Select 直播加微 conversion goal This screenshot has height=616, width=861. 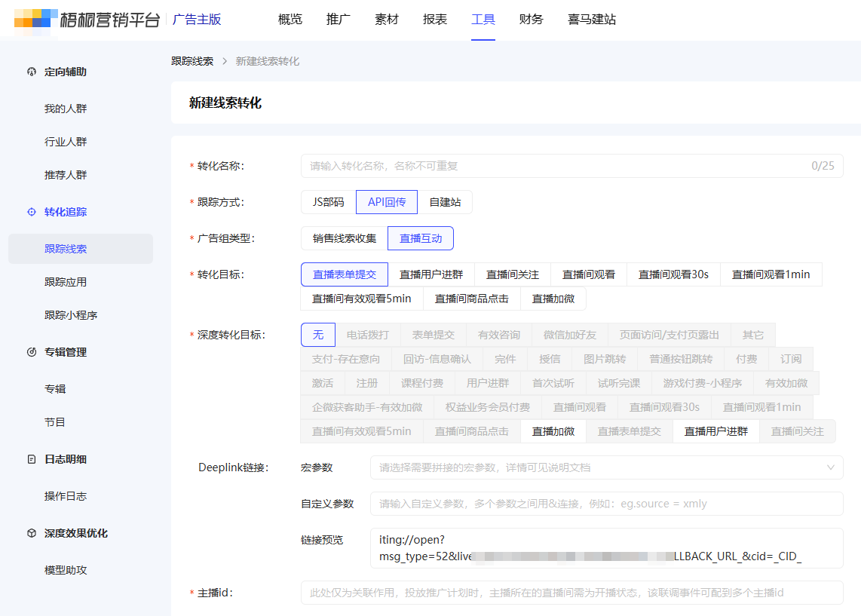point(553,299)
